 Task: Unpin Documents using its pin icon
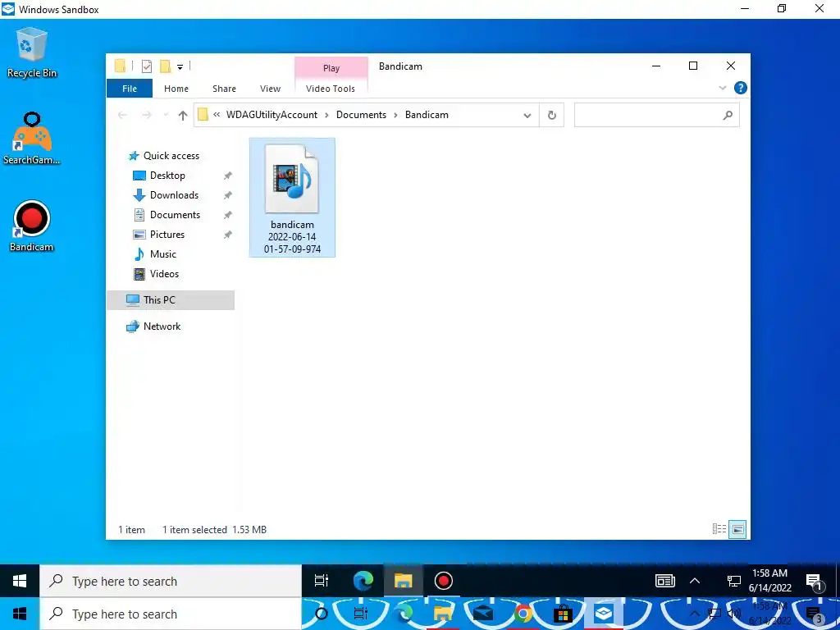pos(228,215)
